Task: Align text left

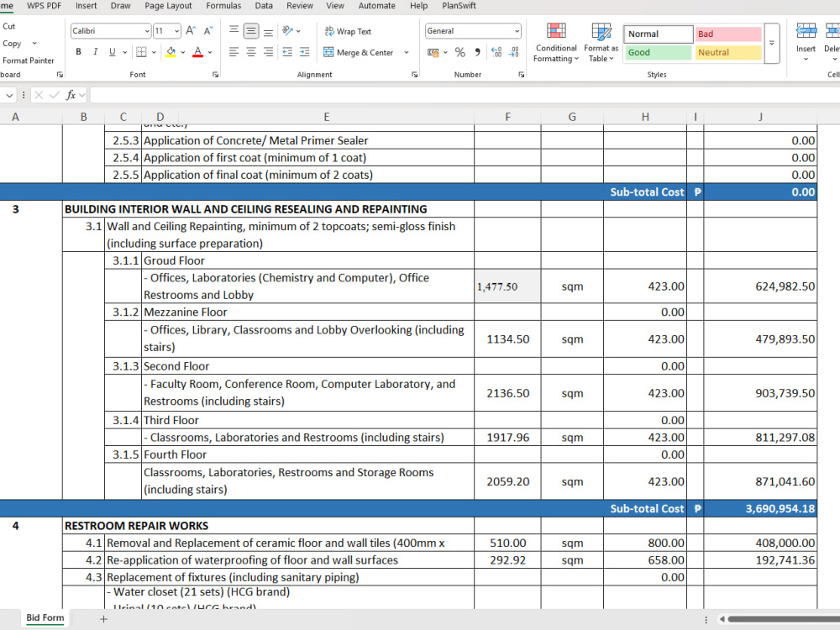Action: point(234,52)
